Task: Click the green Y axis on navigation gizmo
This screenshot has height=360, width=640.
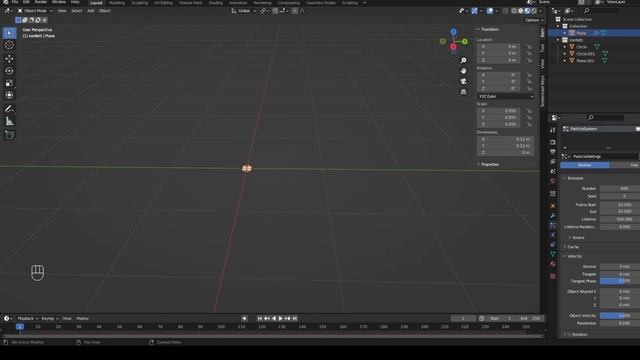Action: (465, 42)
